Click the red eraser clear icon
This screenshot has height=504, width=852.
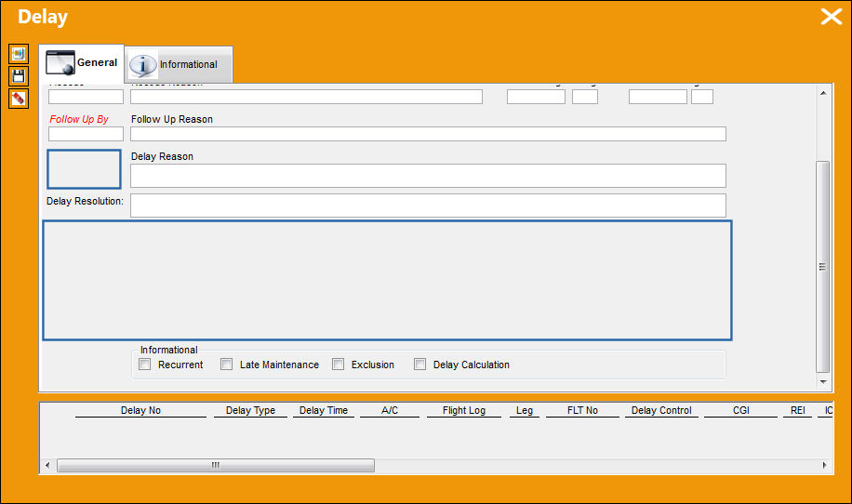(x=19, y=99)
